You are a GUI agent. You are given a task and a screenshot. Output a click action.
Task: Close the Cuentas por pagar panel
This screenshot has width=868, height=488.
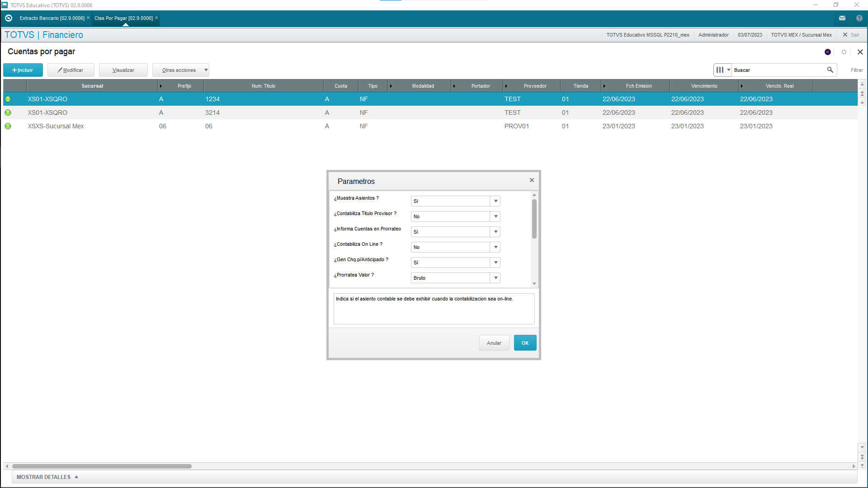coord(860,52)
